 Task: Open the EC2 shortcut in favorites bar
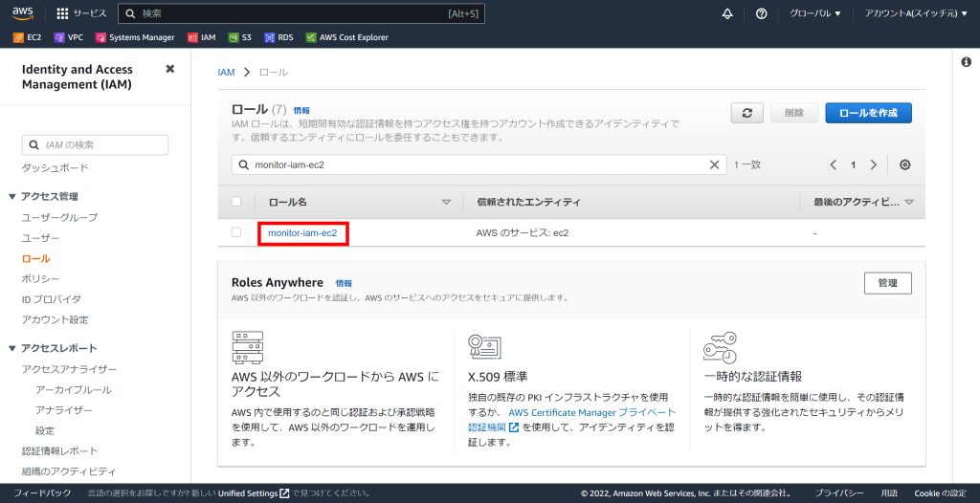click(27, 37)
